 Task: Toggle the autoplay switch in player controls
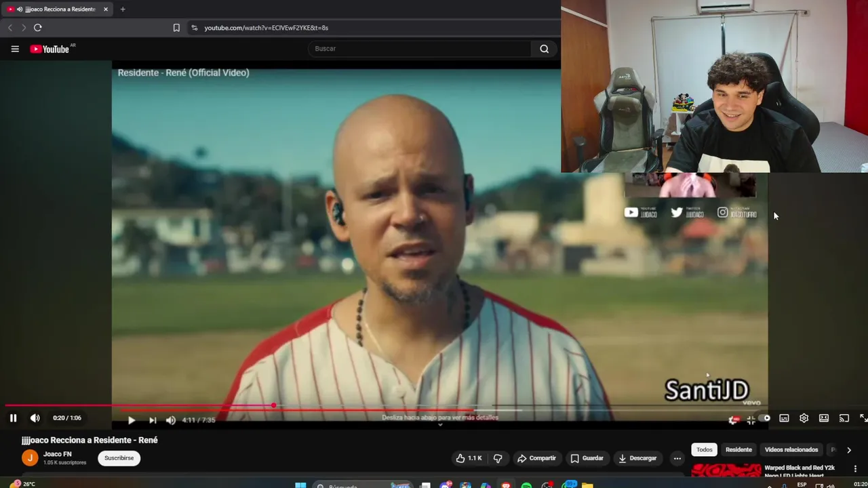(764, 418)
